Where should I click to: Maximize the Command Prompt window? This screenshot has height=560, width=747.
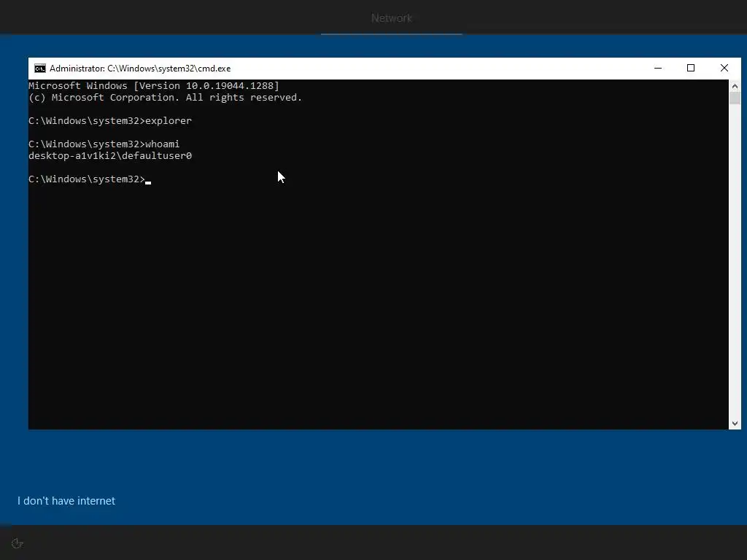pos(691,68)
